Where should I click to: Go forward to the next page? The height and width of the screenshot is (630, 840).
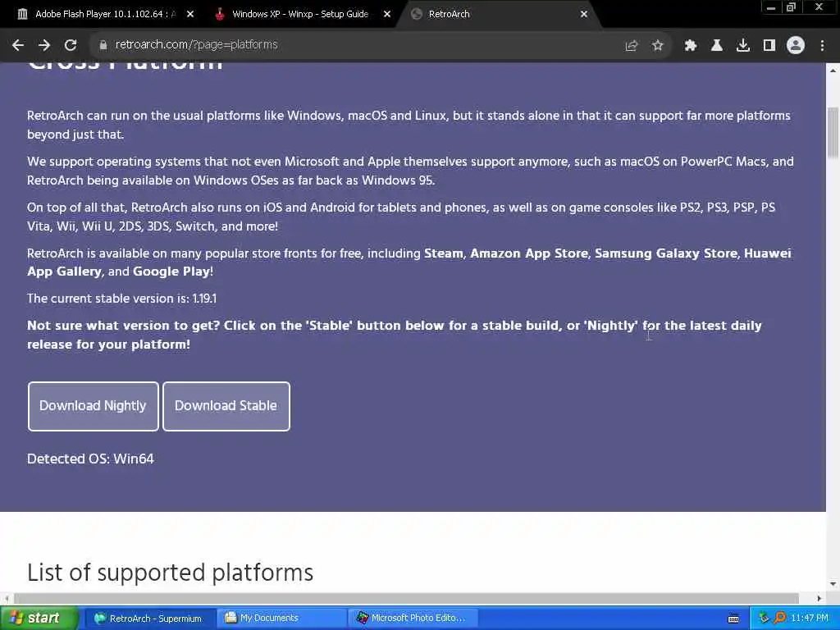click(44, 46)
